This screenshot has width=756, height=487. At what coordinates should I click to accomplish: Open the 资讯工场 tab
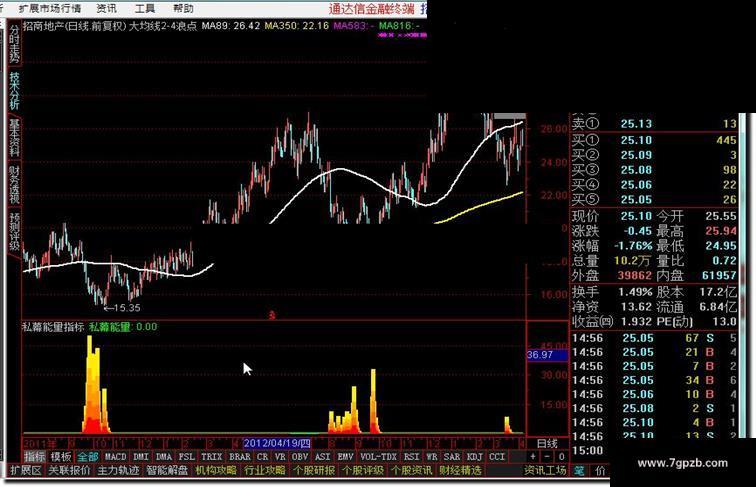(545, 470)
